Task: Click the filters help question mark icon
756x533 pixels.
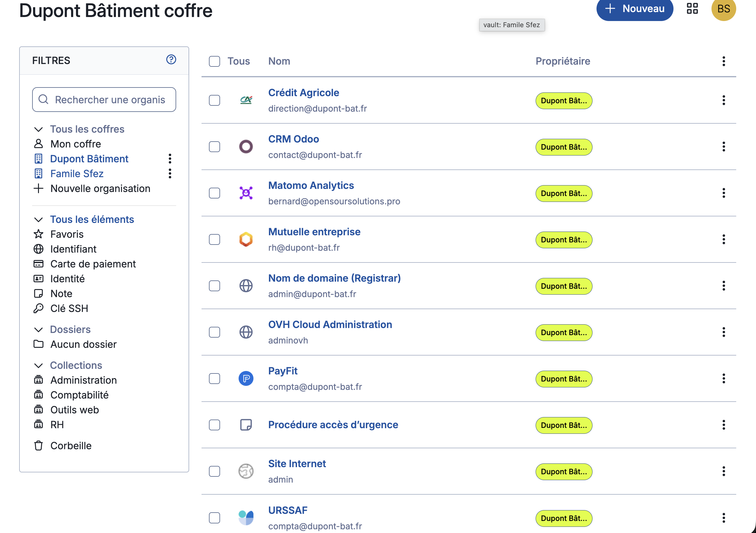Action: (171, 60)
